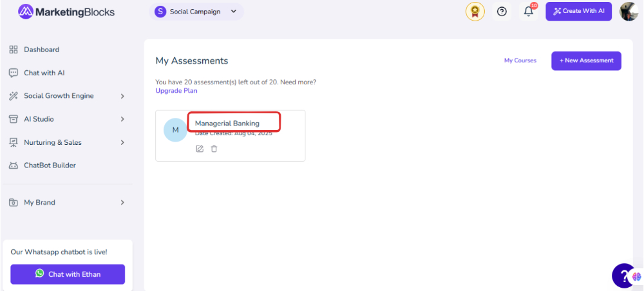This screenshot has width=644, height=291.
Task: Open ChatBot Builder
Action: pos(50,165)
